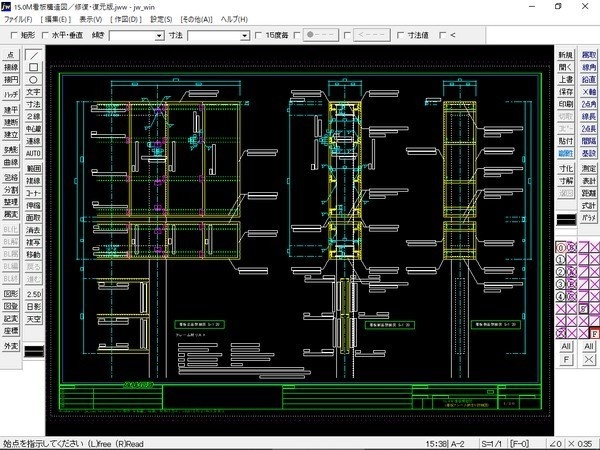Viewport: 600px width, 450px height.
Task: Tick the checkbox beside the ●--- button
Action: 297,35
